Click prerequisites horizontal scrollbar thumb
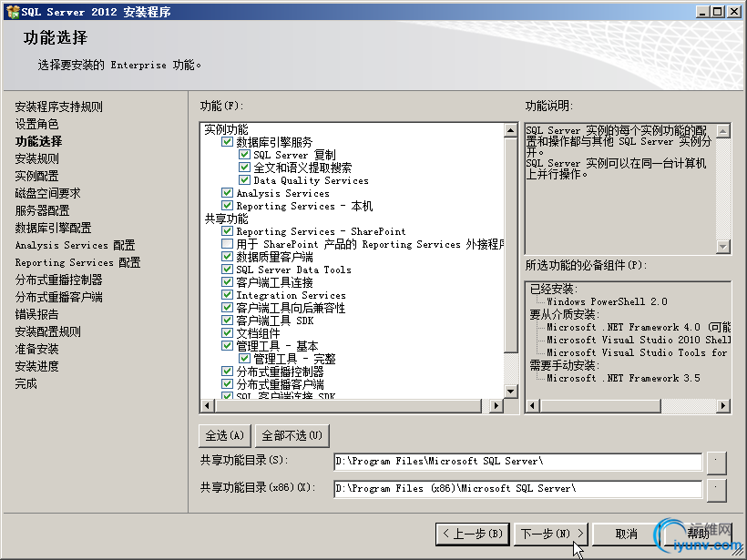Viewport: 747px width, 560px height. 600,406
